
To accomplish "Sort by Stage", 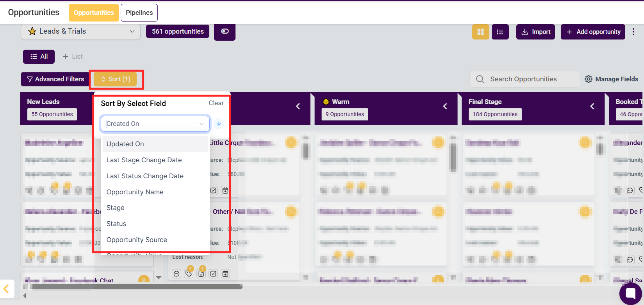I will coord(155,208).
